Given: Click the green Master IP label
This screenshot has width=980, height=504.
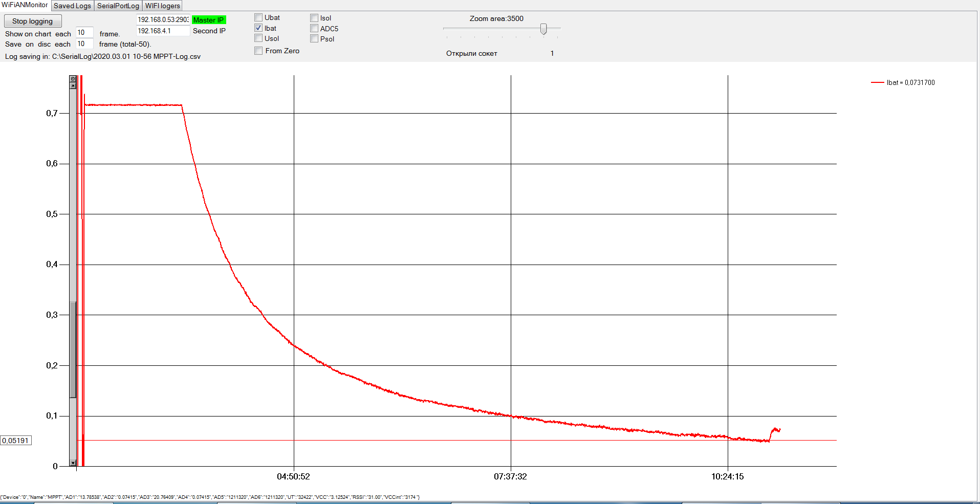Looking at the screenshot, I should [x=209, y=20].
